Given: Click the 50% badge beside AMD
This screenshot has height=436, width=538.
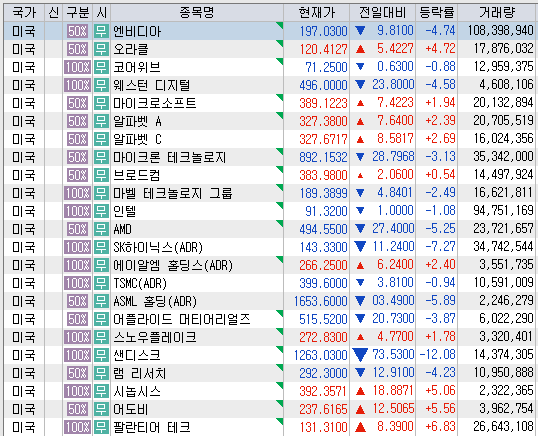Looking at the screenshot, I should (78, 229).
